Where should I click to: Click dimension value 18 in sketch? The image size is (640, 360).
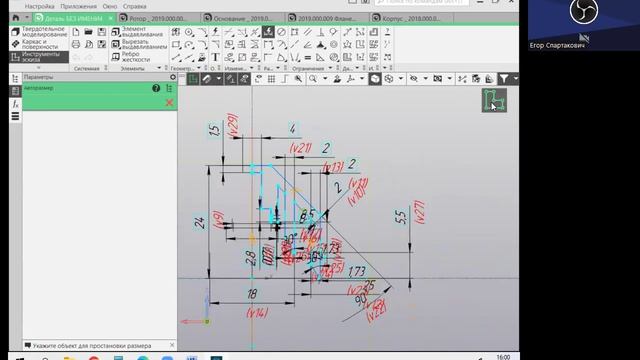tap(252, 294)
